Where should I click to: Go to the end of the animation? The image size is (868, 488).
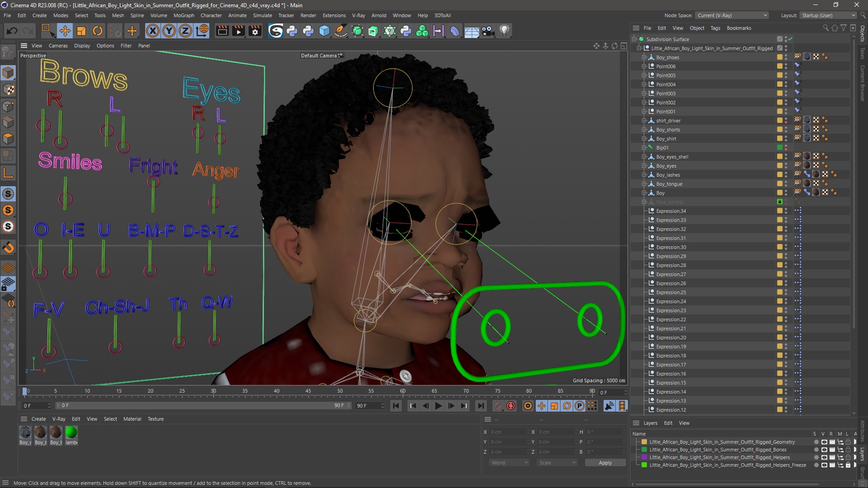tap(481, 406)
